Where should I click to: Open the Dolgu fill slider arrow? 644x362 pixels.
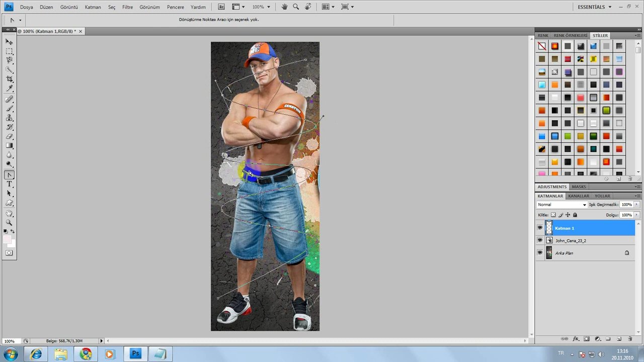tap(636, 215)
